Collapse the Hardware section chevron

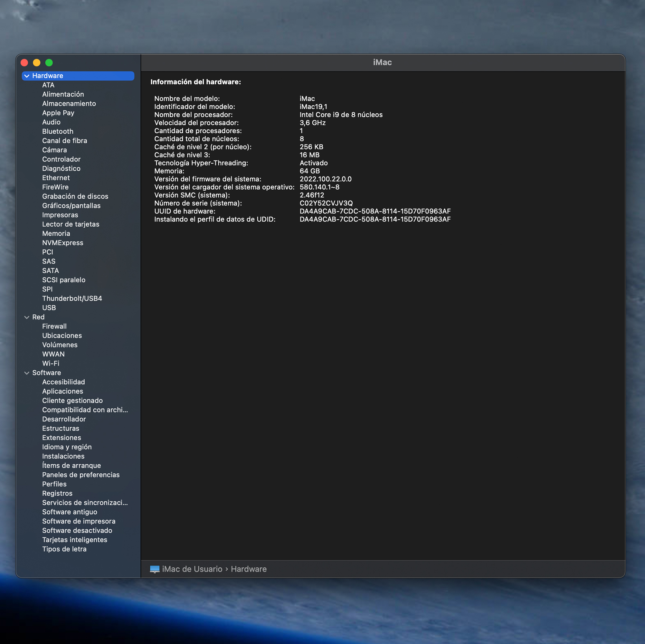(27, 76)
